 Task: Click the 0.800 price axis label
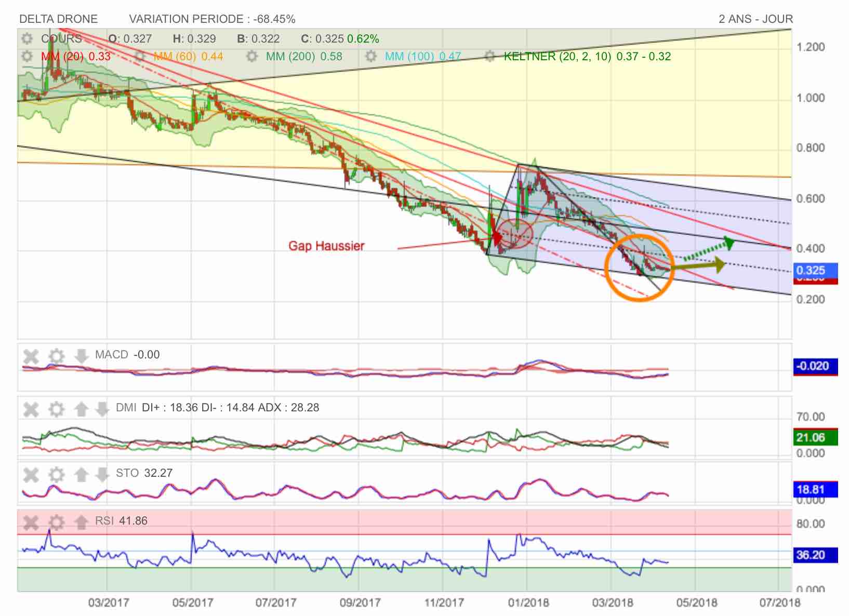click(811, 148)
